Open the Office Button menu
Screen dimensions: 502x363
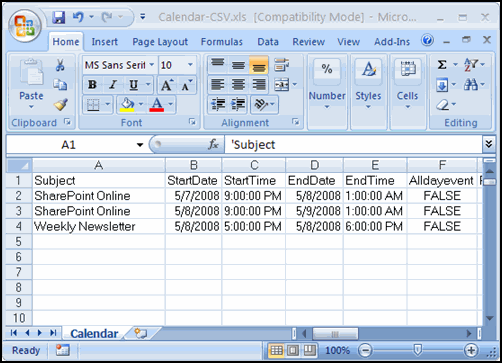[x=25, y=26]
